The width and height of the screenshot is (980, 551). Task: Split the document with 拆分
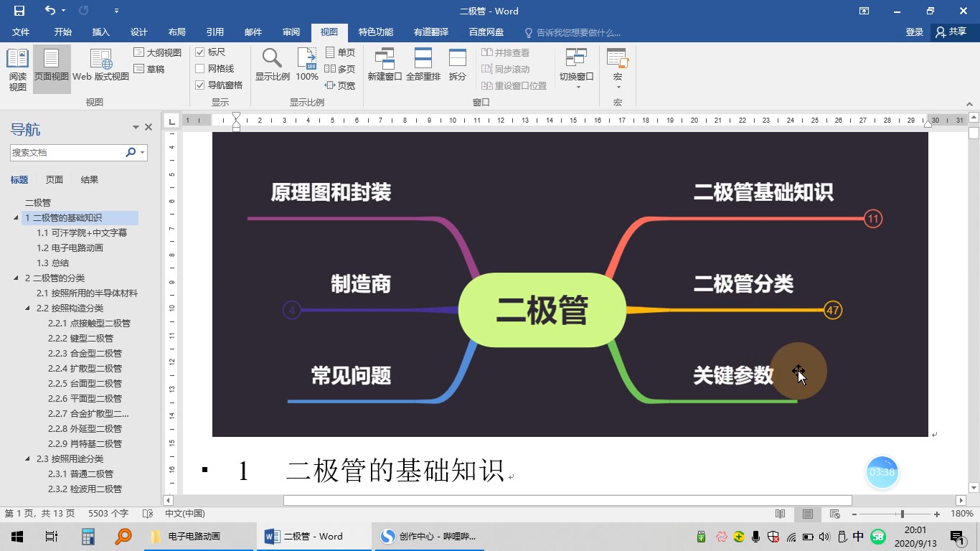click(x=457, y=65)
